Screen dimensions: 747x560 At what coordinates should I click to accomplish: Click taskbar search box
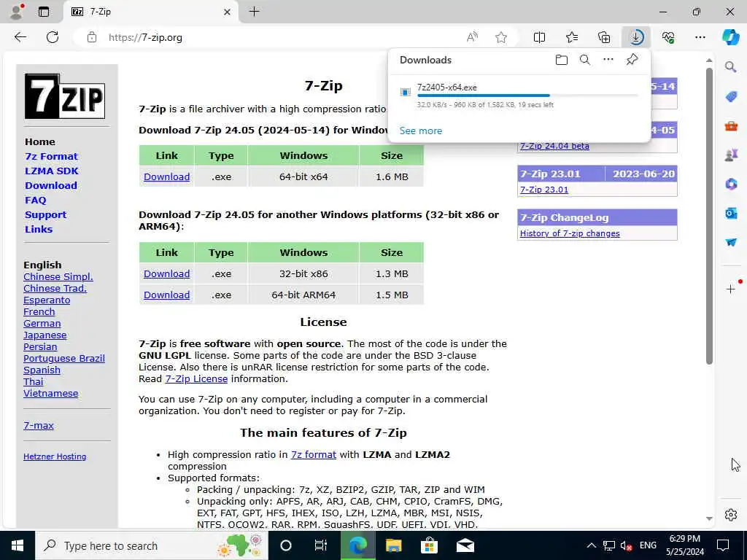(152, 545)
